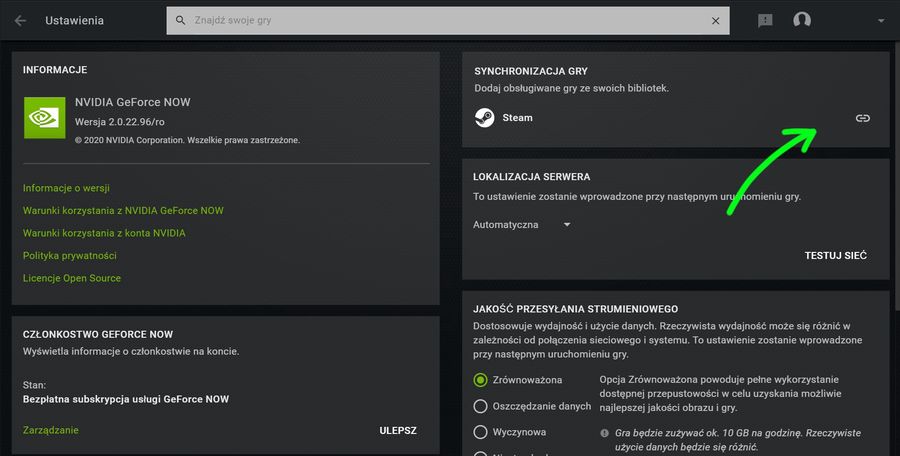The height and width of the screenshot is (456, 900).
Task: Go back using the arrow beside Ustawienia
Action: [20, 21]
